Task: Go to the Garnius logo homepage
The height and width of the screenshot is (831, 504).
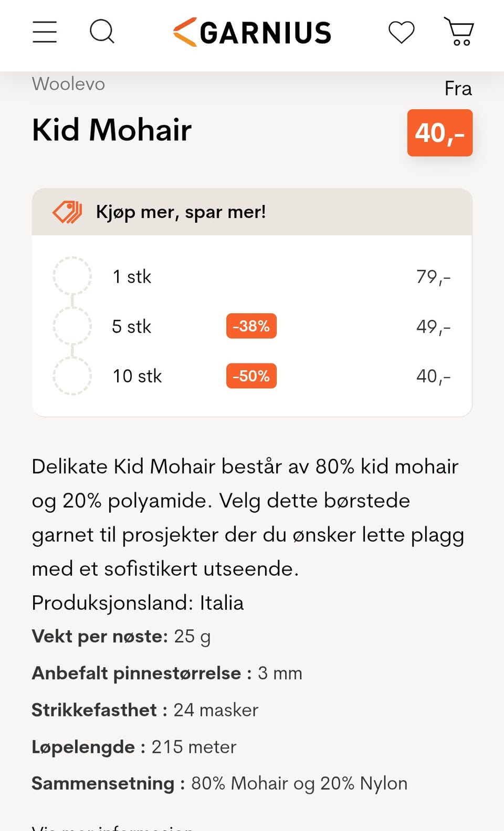Action: (x=253, y=32)
